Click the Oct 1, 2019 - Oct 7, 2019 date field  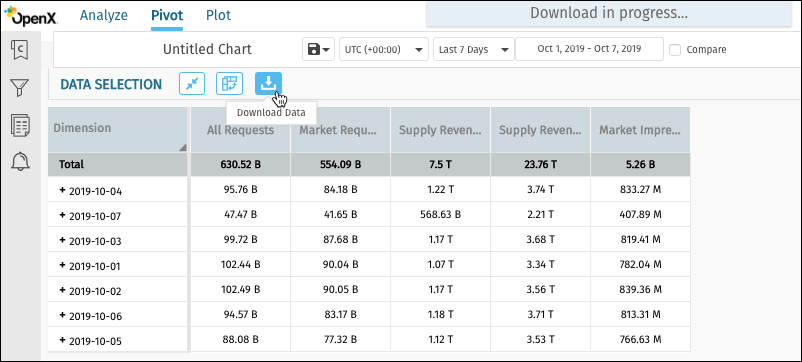(x=589, y=49)
